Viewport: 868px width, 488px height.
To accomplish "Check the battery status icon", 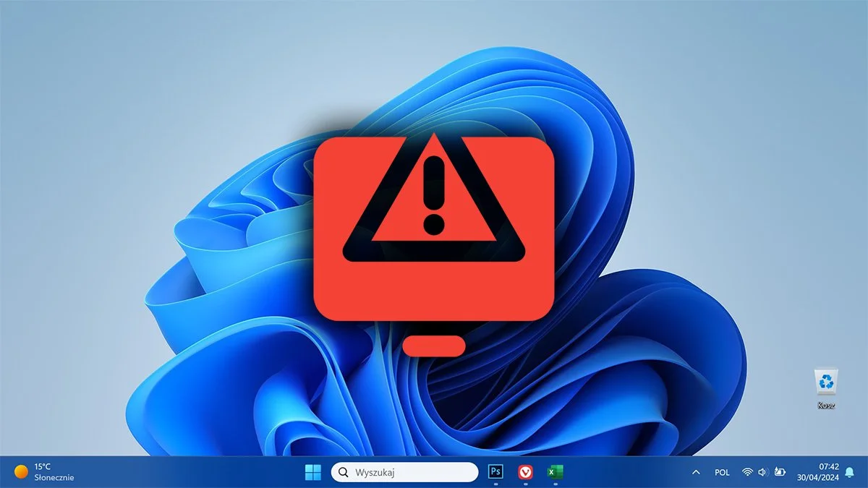I will click(x=781, y=471).
